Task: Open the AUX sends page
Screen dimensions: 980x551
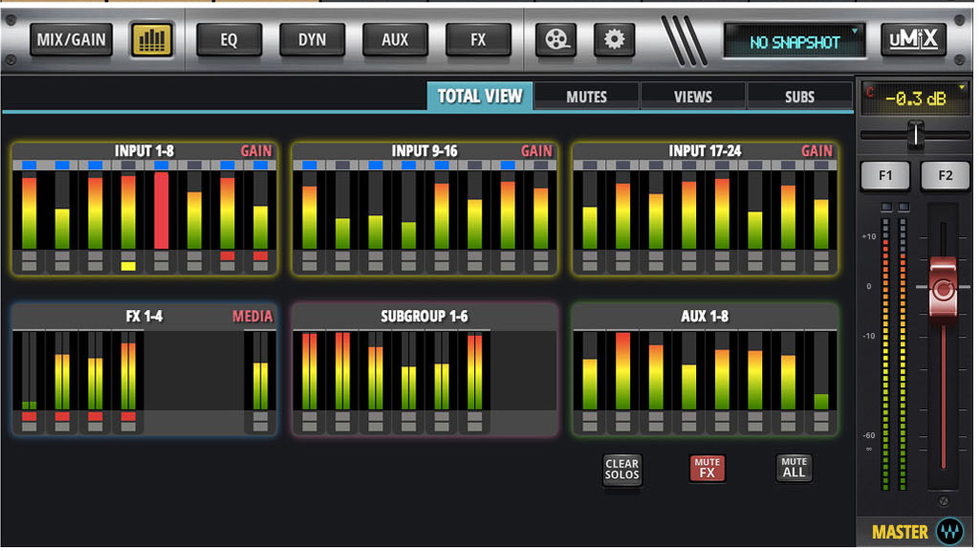Action: coord(395,40)
